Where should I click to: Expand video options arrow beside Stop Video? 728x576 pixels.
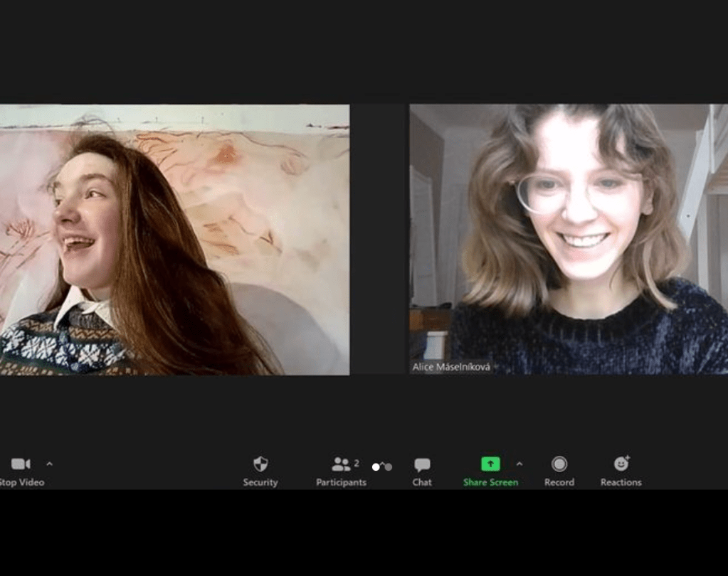pos(49,464)
